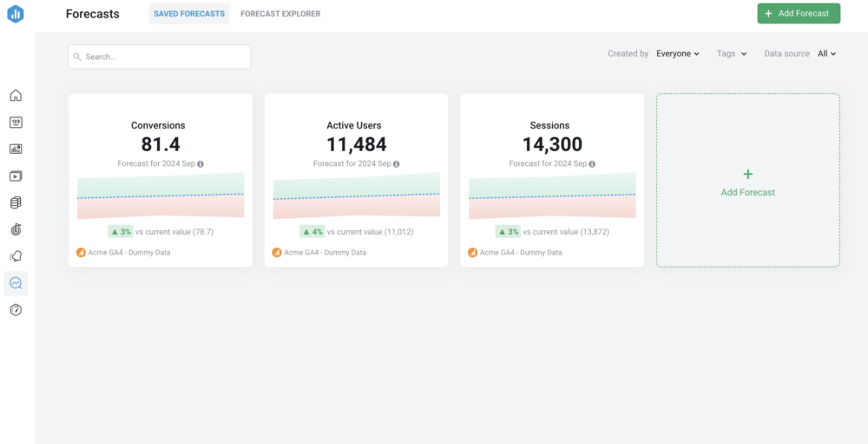
Task: Click the green Add Forecast button
Action: [799, 13]
